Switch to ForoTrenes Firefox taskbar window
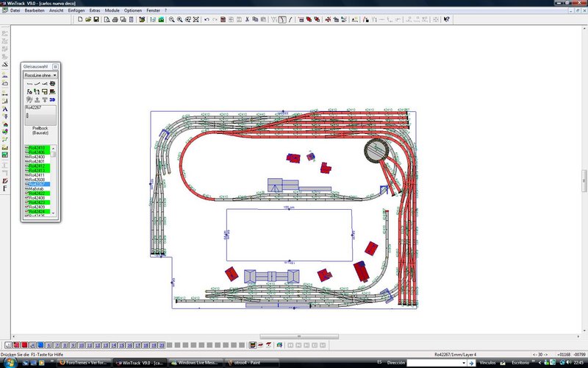Screen dimensions: 588x368 (84, 363)
